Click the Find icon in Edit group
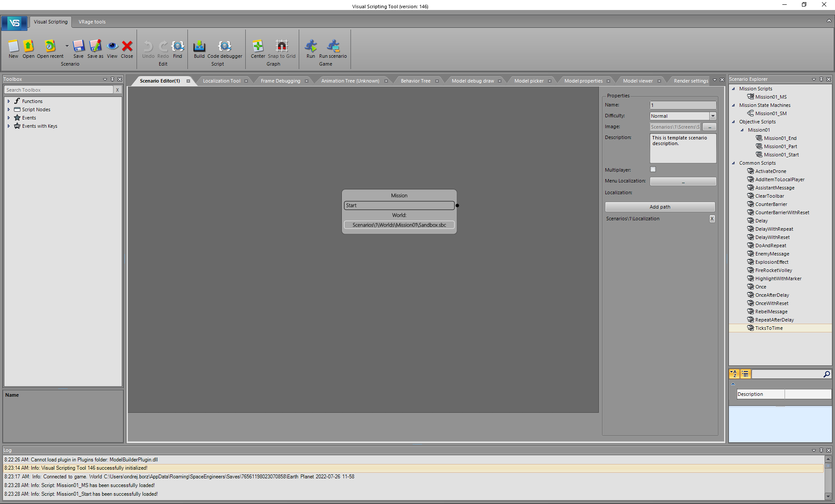Screen dimensions: 835x504 click(177, 46)
